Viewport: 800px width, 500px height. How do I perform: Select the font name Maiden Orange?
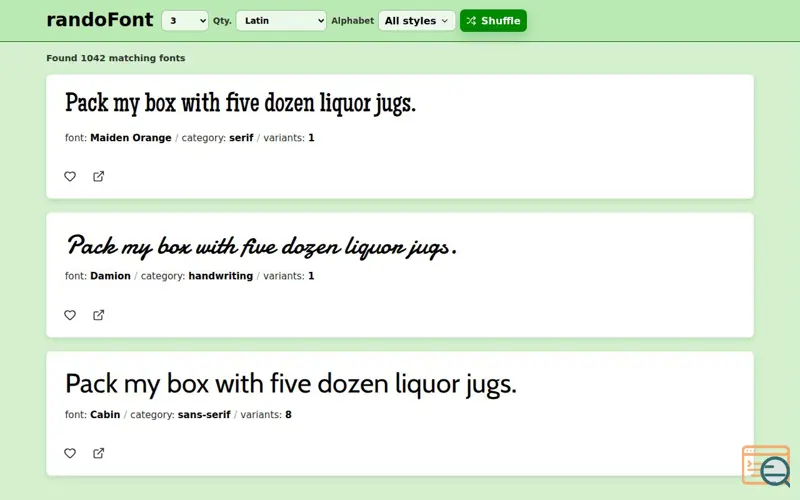point(131,138)
